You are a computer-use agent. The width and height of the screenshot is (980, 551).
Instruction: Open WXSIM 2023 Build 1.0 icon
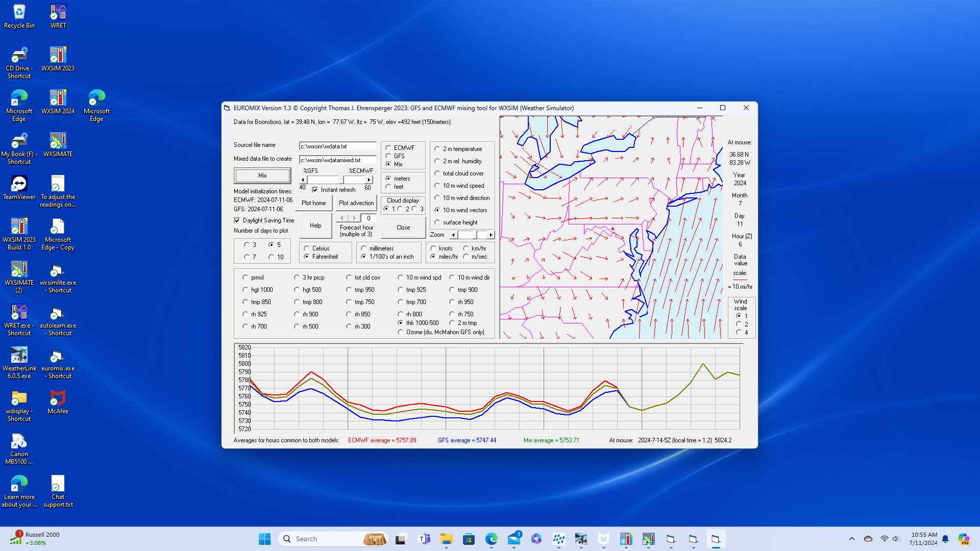click(19, 234)
